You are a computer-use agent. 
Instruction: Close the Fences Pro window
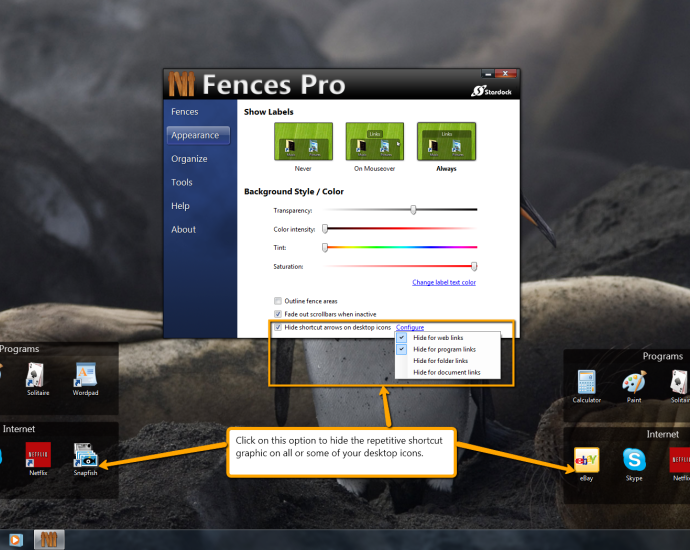(506, 73)
